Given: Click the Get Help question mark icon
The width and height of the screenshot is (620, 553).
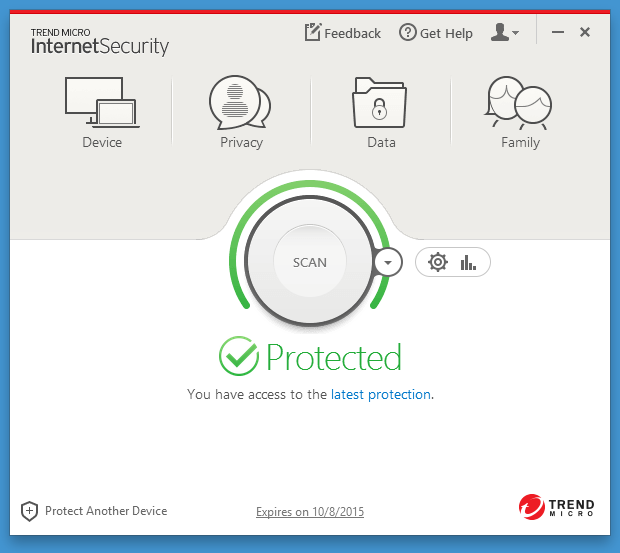Looking at the screenshot, I should click(407, 33).
